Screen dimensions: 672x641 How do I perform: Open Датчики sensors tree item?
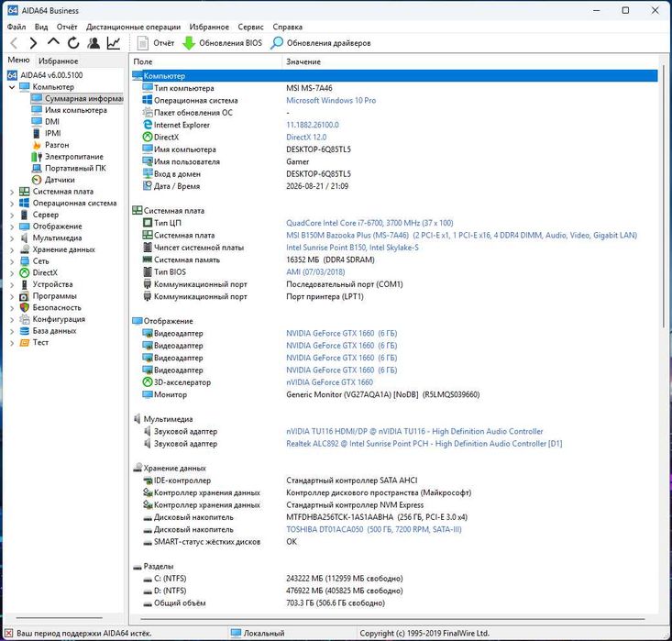tap(53, 180)
